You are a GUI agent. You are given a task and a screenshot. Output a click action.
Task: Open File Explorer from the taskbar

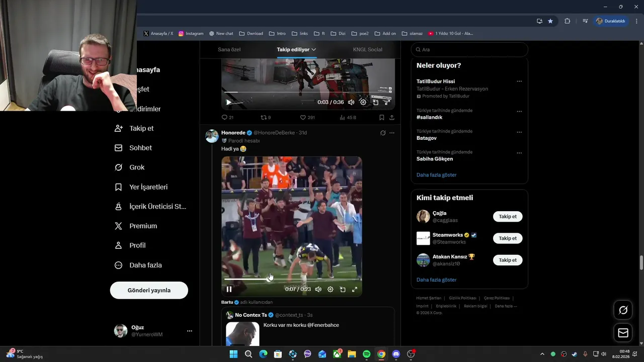click(352, 354)
